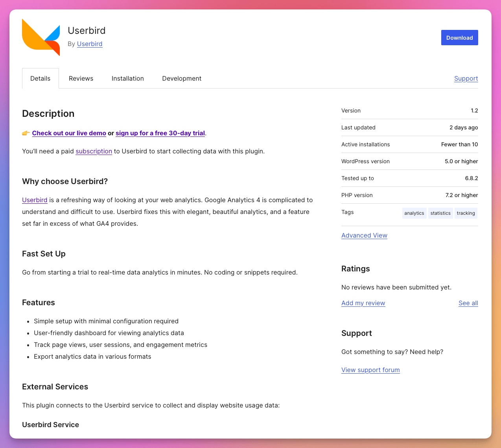The width and height of the screenshot is (501, 448).
Task: Switch to the Reviews tab
Action: pos(81,78)
